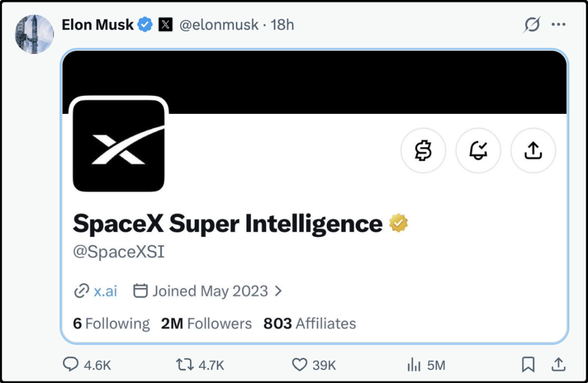
Task: Open the three-dot more options menu
Action: [x=559, y=25]
